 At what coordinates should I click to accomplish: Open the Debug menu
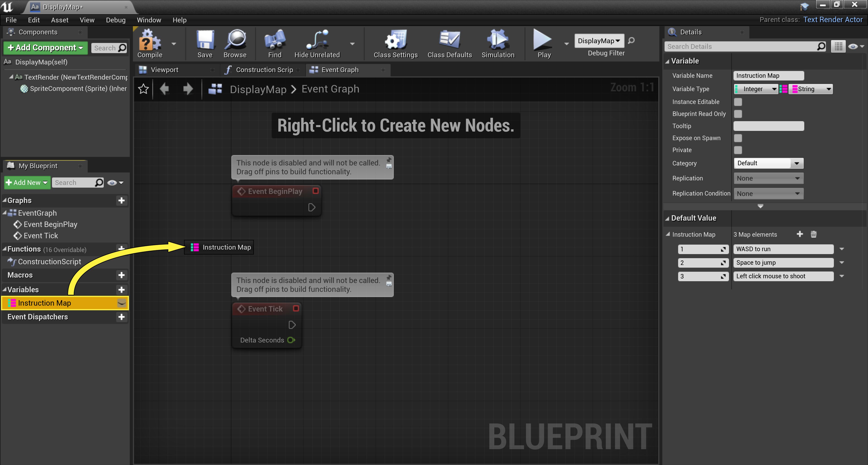[x=116, y=20]
